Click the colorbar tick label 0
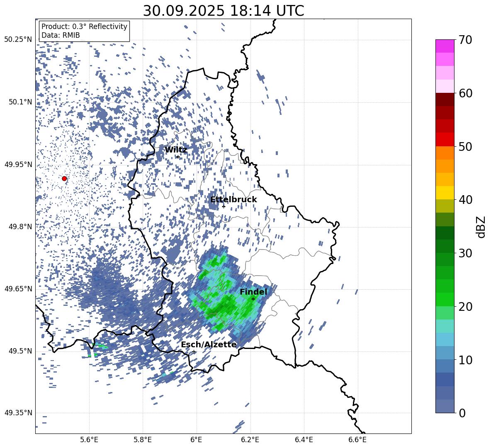 [x=462, y=413]
